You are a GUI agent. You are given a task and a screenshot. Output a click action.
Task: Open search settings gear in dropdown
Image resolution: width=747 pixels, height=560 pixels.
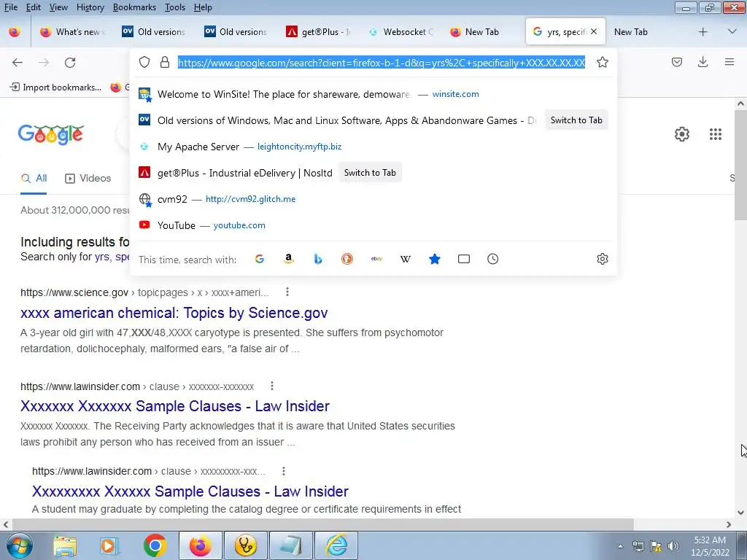602,259
